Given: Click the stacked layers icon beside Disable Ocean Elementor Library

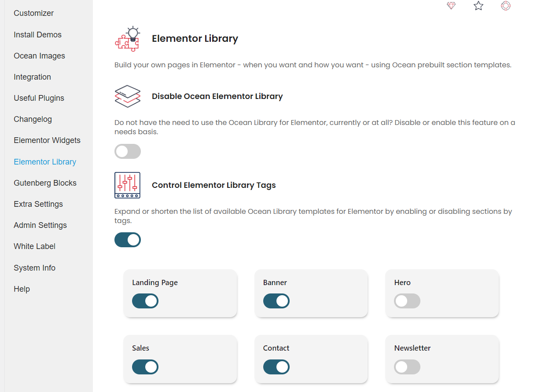Looking at the screenshot, I should [x=127, y=96].
